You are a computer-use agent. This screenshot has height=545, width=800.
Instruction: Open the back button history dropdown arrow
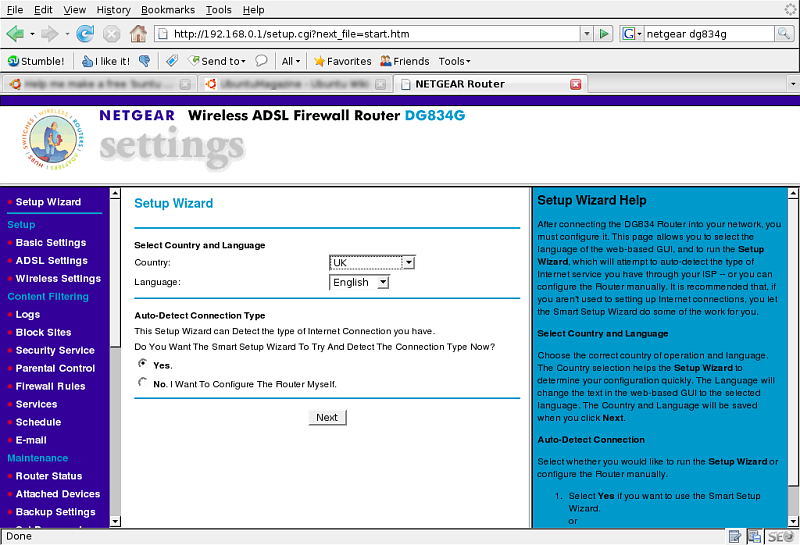32,34
